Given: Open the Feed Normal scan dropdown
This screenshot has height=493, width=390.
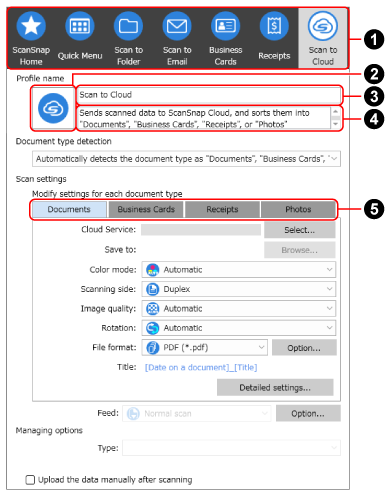Looking at the screenshot, I should click(197, 414).
